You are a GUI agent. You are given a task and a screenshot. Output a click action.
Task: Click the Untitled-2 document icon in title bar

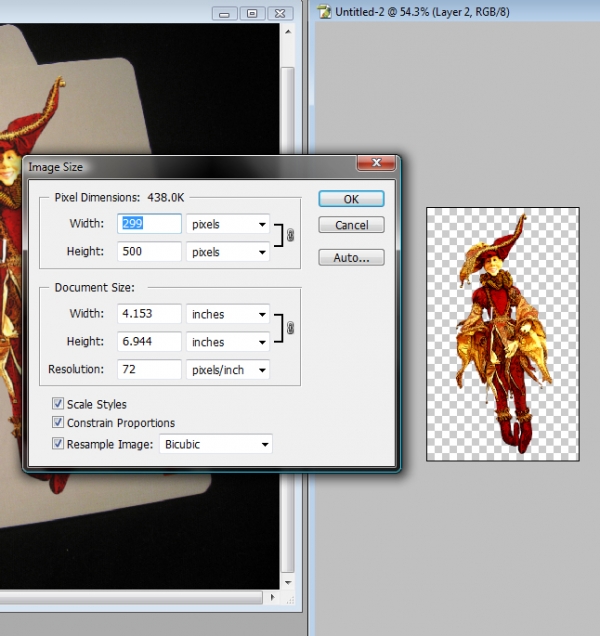click(x=324, y=12)
